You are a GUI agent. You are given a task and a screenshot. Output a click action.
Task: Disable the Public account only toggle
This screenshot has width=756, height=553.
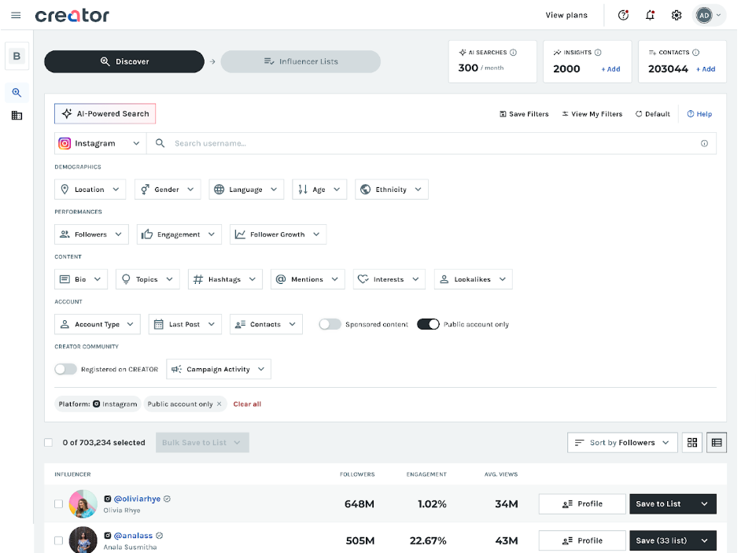(x=428, y=323)
